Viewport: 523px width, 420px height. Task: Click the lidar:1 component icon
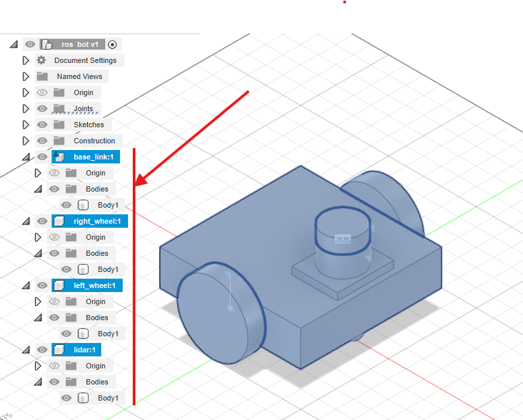(59, 350)
